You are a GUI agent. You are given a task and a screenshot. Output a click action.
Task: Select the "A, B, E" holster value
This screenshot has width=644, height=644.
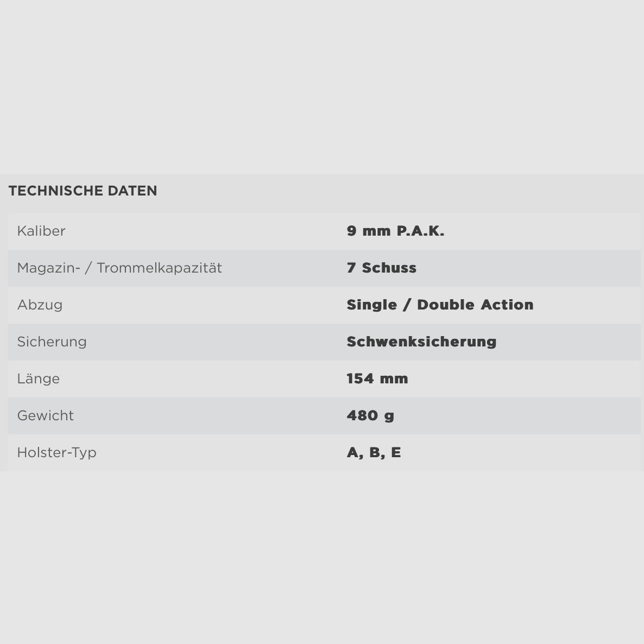pos(374,453)
